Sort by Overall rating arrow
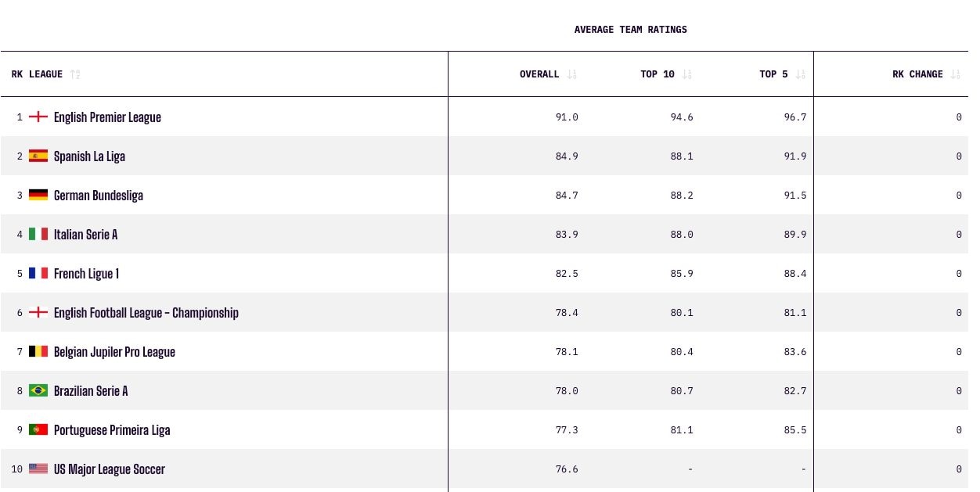The image size is (980, 492). click(x=571, y=74)
